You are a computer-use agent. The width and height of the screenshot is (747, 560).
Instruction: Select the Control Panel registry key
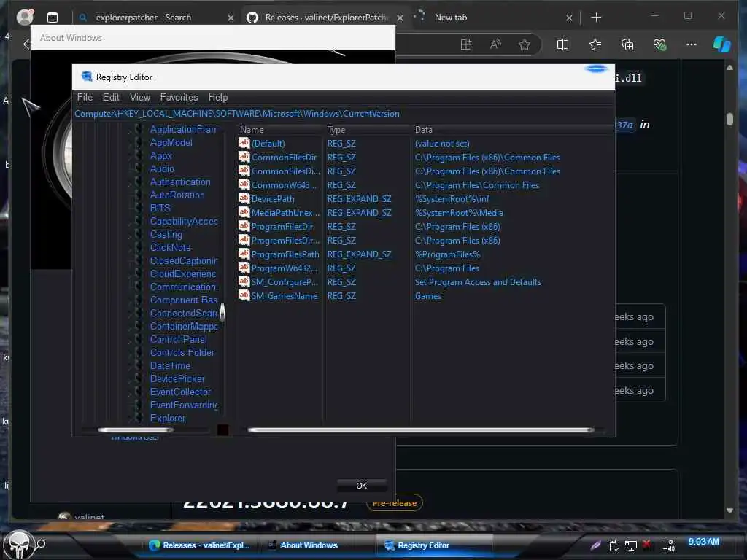(x=178, y=340)
